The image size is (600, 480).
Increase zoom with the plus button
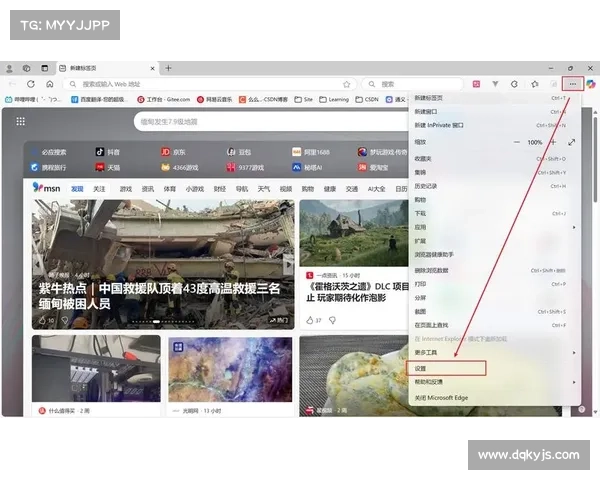tap(553, 142)
